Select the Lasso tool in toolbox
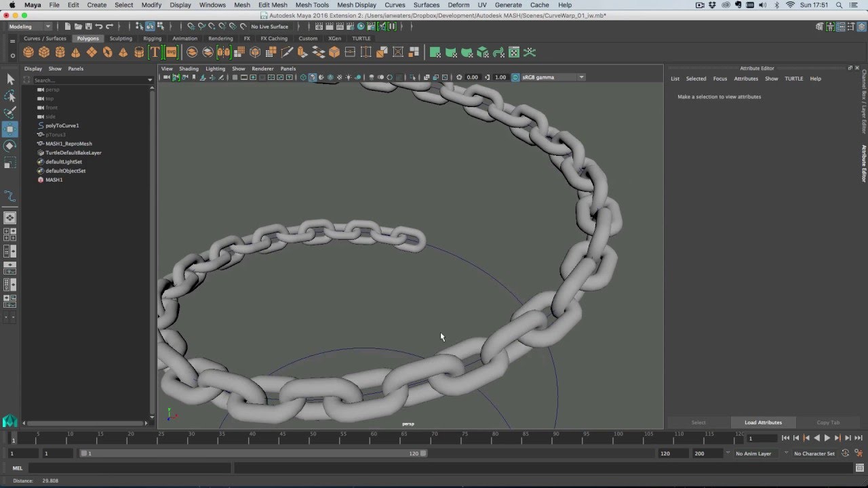 pyautogui.click(x=10, y=96)
